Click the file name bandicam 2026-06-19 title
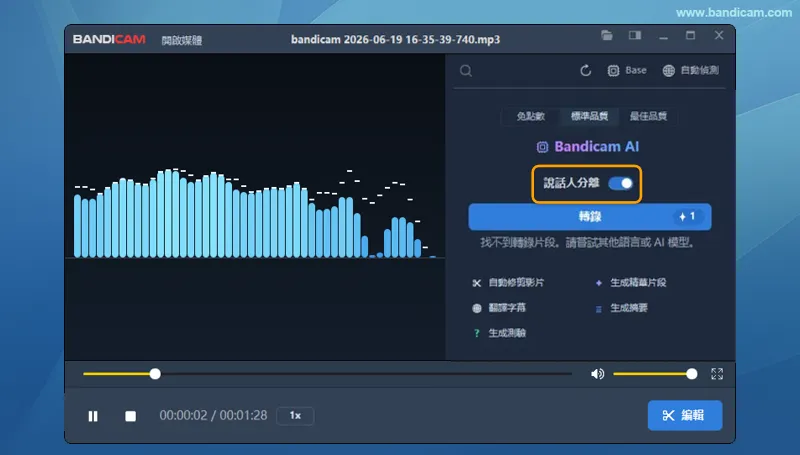800x455 pixels. point(395,39)
